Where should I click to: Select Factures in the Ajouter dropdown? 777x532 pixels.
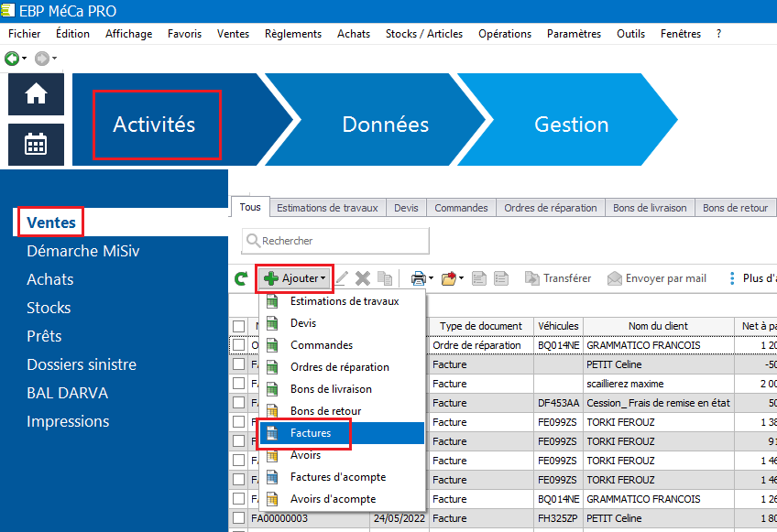(x=342, y=433)
